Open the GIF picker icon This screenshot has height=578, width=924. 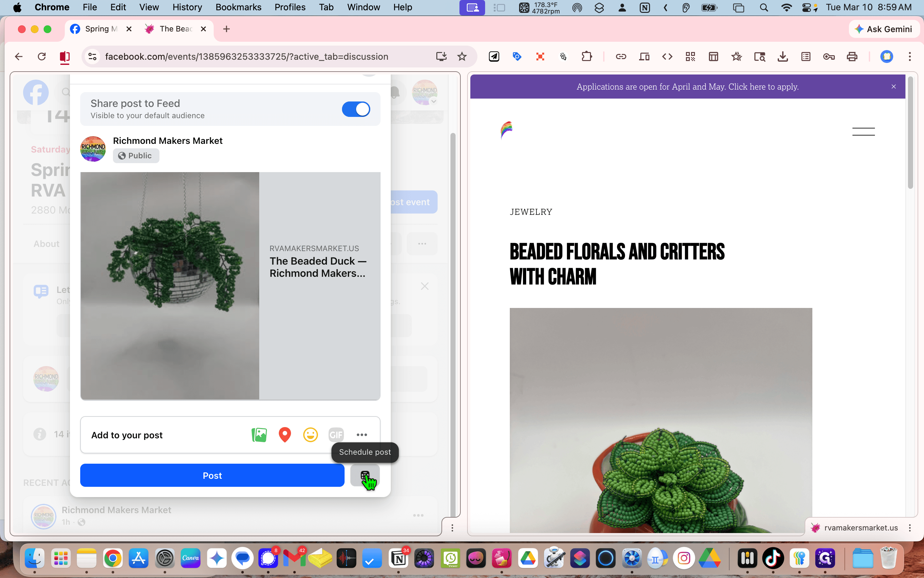click(x=336, y=435)
